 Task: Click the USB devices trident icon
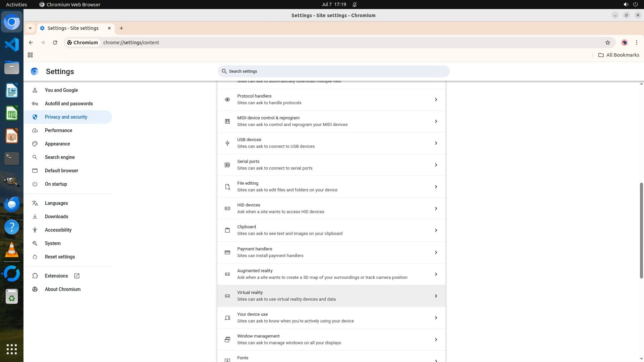click(227, 143)
